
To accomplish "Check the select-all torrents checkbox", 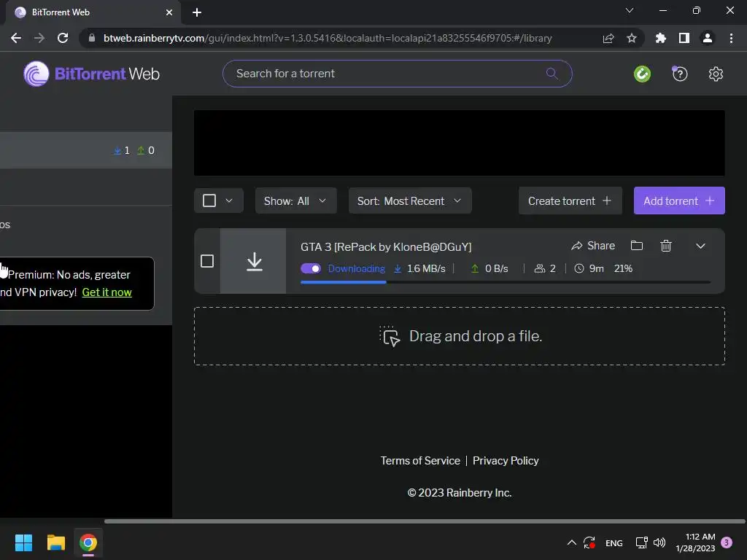I will tap(209, 201).
